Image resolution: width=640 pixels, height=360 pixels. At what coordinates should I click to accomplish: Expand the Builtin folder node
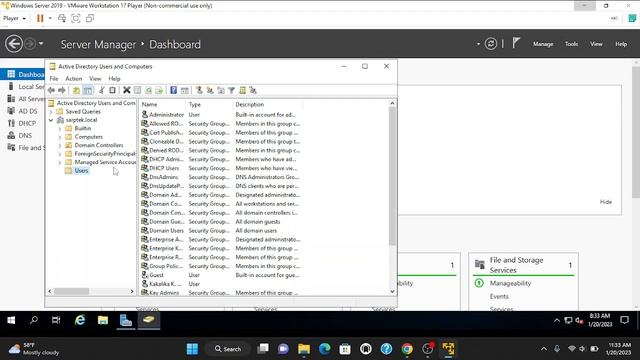click(60, 129)
